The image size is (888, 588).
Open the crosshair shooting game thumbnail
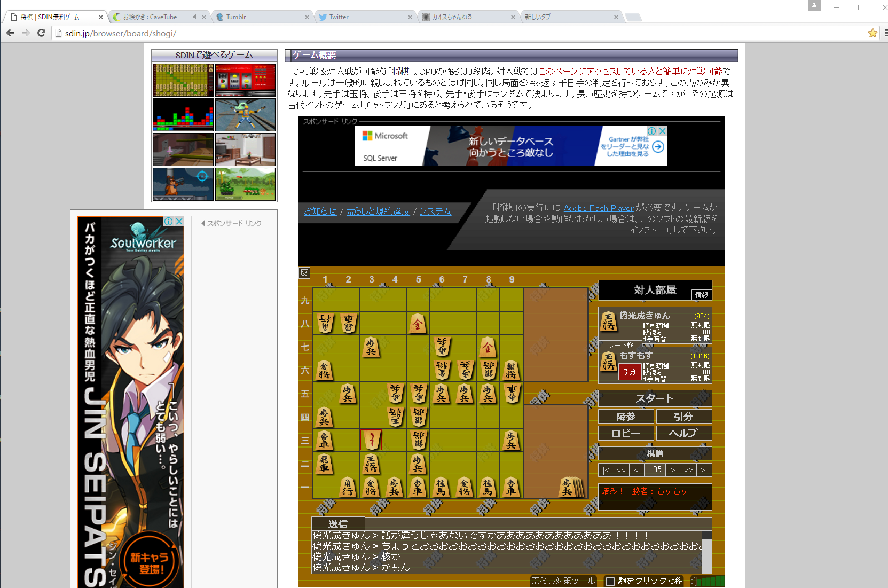point(183,184)
